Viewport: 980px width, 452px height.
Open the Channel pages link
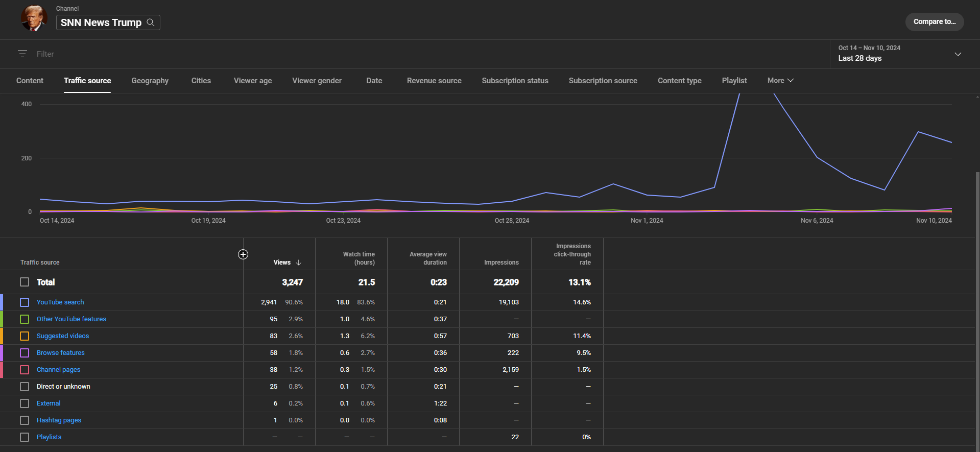[x=58, y=370]
